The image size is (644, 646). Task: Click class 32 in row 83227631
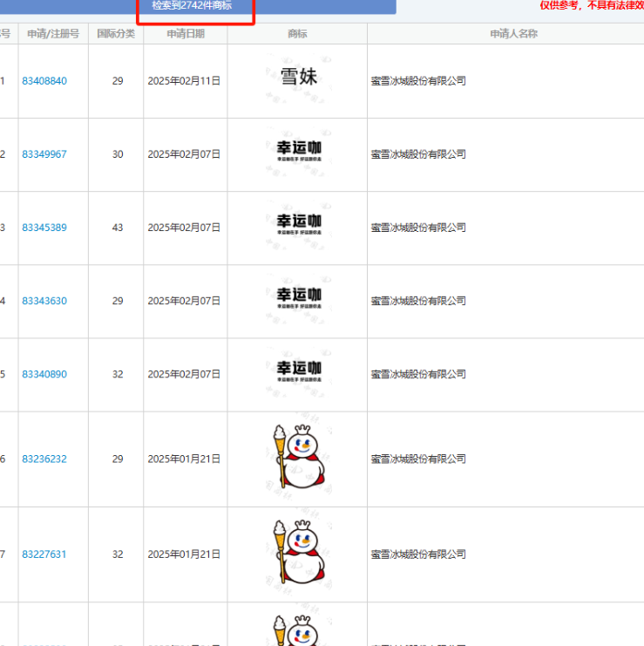[118, 554]
